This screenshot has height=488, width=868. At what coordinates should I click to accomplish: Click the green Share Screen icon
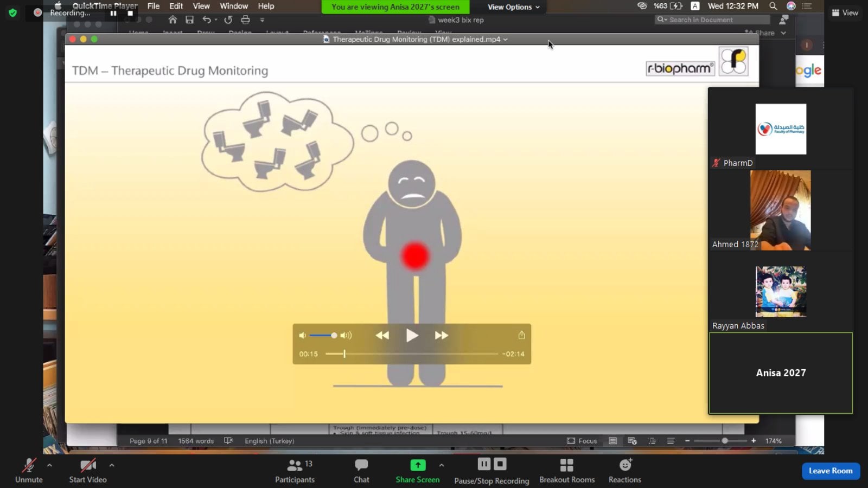point(417,465)
